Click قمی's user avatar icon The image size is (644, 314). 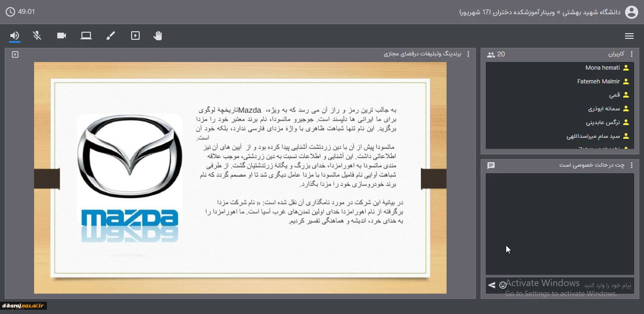coord(626,95)
